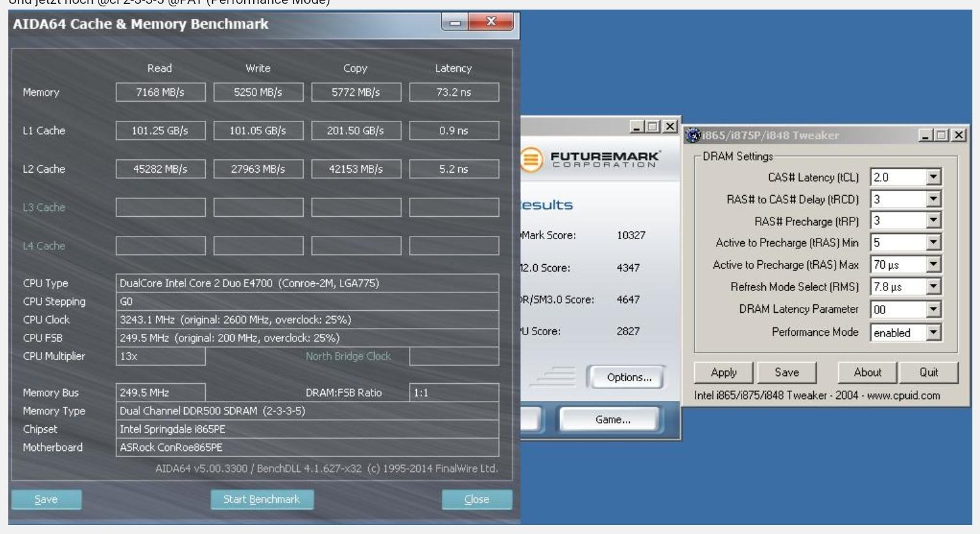Click the 2827 score in Futuremark window
The height and width of the screenshot is (534, 980).
pos(628,331)
